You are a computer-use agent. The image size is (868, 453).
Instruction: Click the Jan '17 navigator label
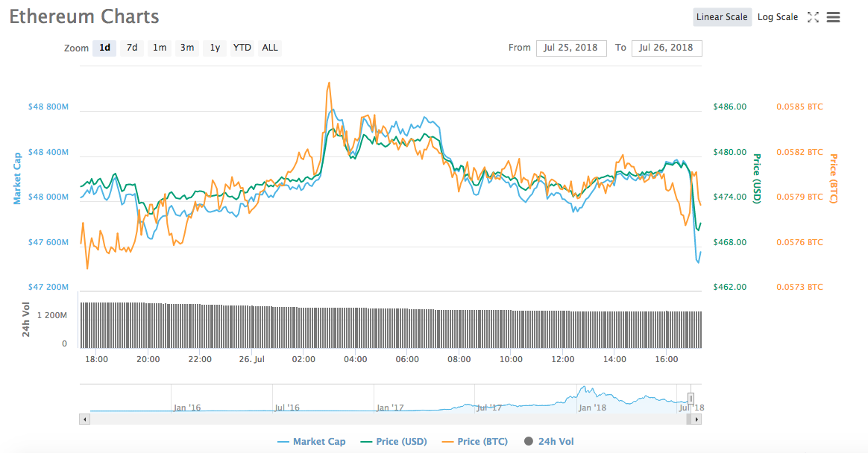coord(390,408)
